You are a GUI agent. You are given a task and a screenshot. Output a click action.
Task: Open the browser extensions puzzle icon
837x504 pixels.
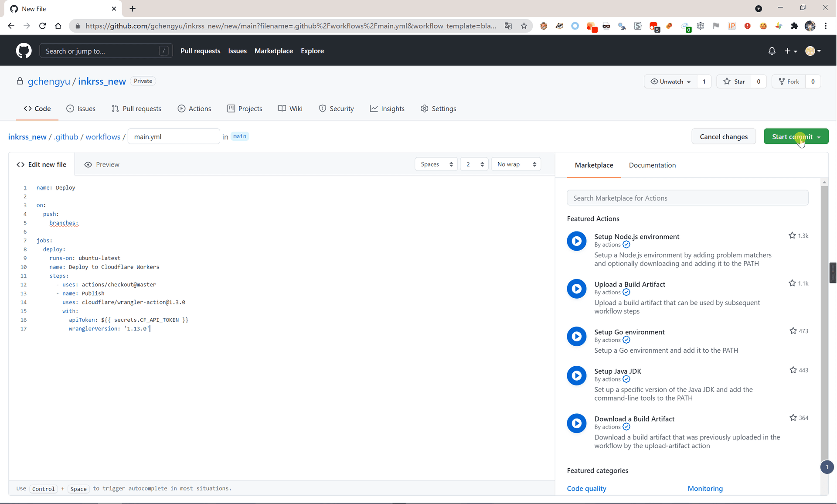click(794, 26)
